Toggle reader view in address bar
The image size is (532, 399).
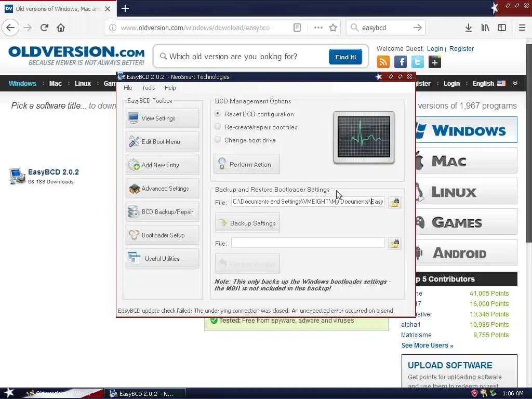click(297, 28)
